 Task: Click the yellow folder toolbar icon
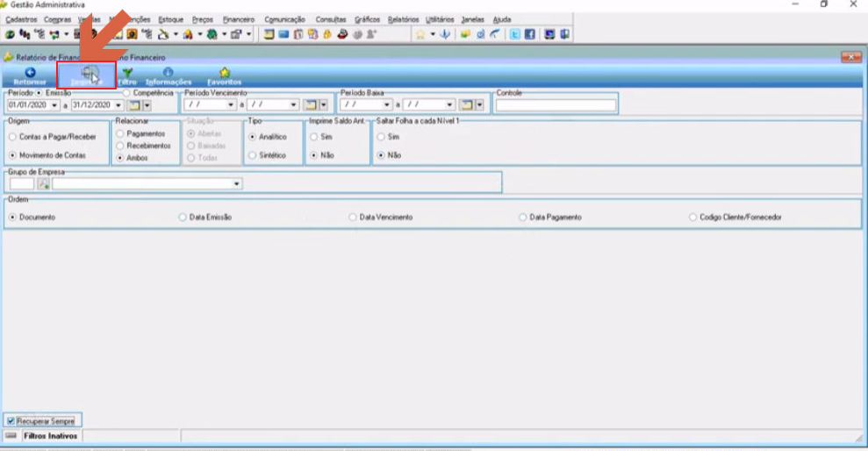click(465, 34)
